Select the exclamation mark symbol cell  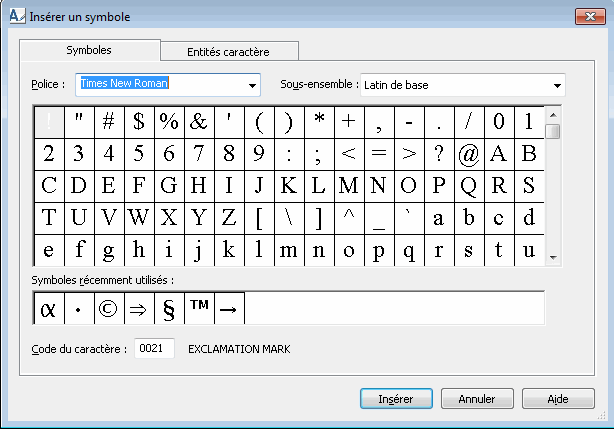49,122
